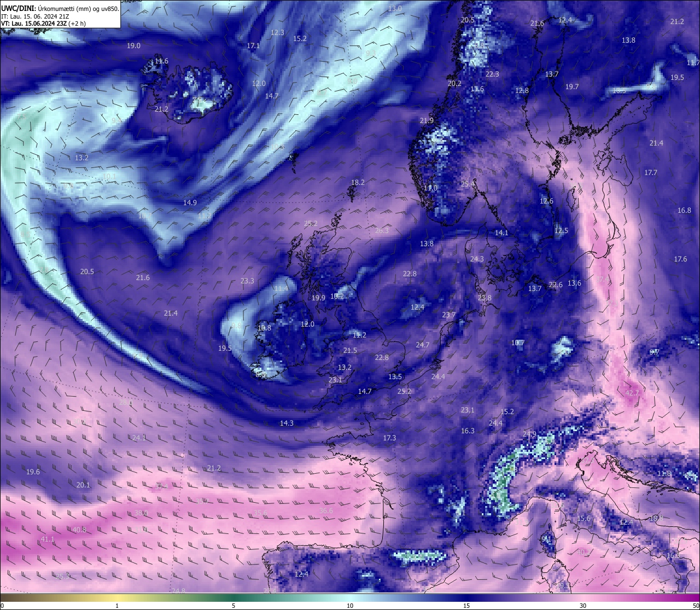This screenshot has width=700, height=610.
Task: Click the 17.6 value label
Action: [x=680, y=259]
